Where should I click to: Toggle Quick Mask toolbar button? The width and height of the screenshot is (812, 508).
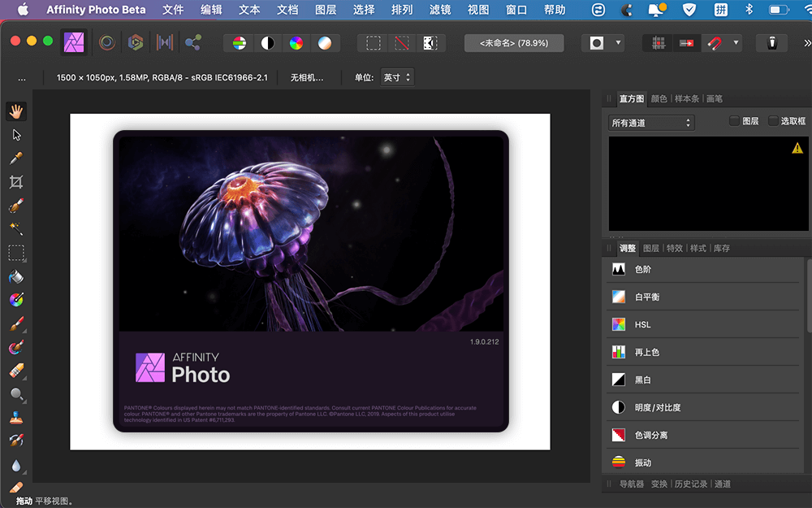pos(597,43)
